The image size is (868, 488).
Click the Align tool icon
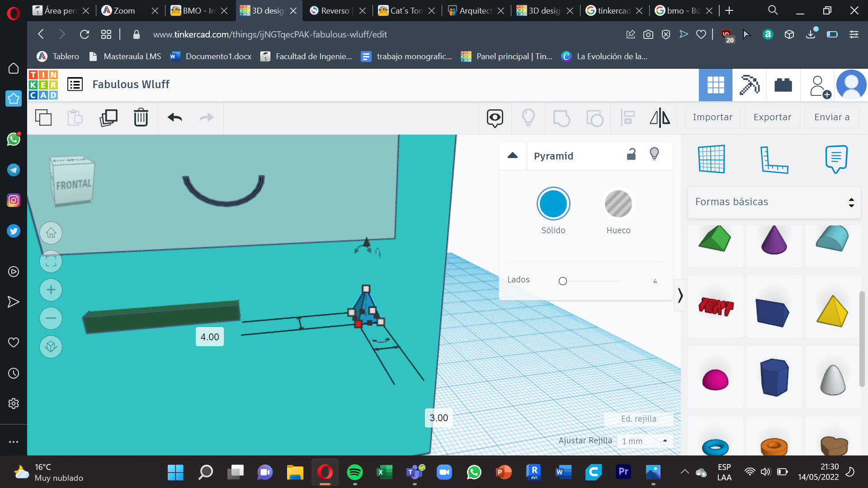pos(628,118)
